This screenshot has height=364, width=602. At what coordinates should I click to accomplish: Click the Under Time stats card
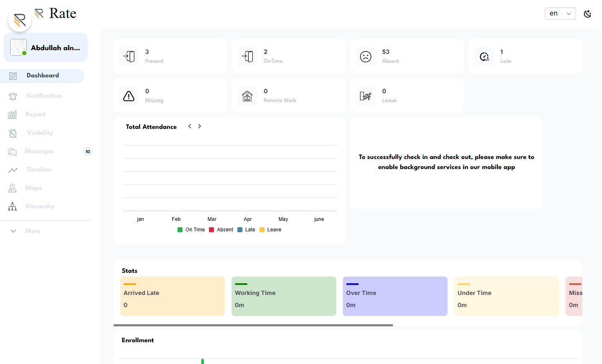507,296
